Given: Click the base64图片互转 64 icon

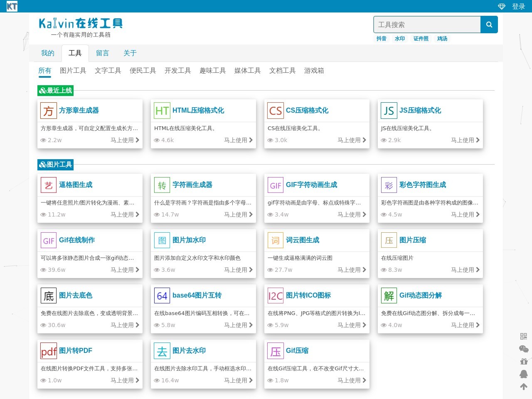Looking at the screenshot, I should click(162, 296).
